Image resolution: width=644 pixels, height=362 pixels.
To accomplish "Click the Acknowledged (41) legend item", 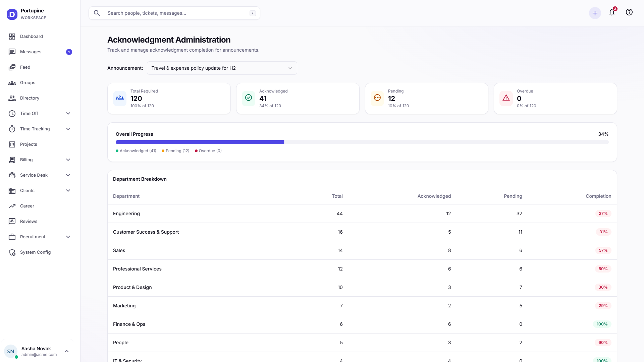I will [x=136, y=151].
